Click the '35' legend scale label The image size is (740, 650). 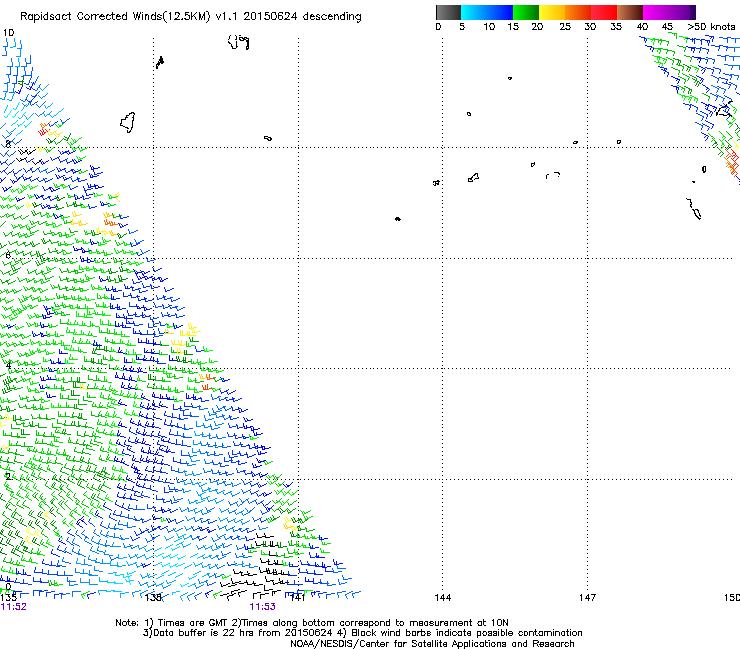(x=616, y=27)
